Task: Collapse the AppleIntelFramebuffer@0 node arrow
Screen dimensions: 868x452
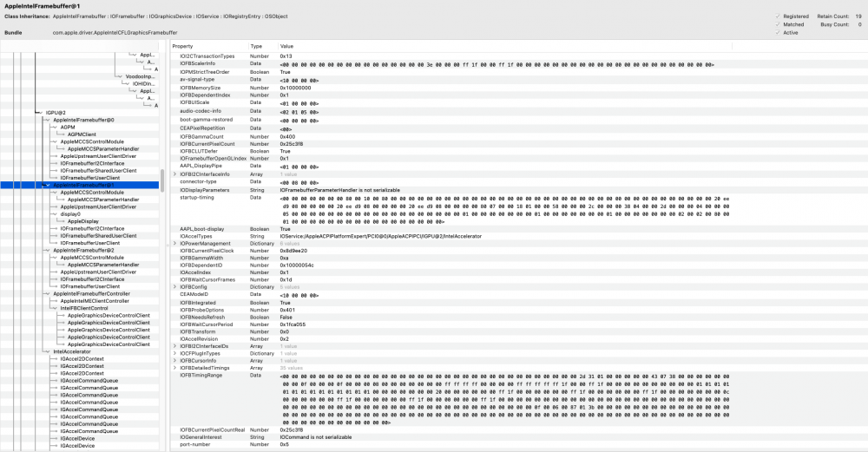Action: pos(48,120)
